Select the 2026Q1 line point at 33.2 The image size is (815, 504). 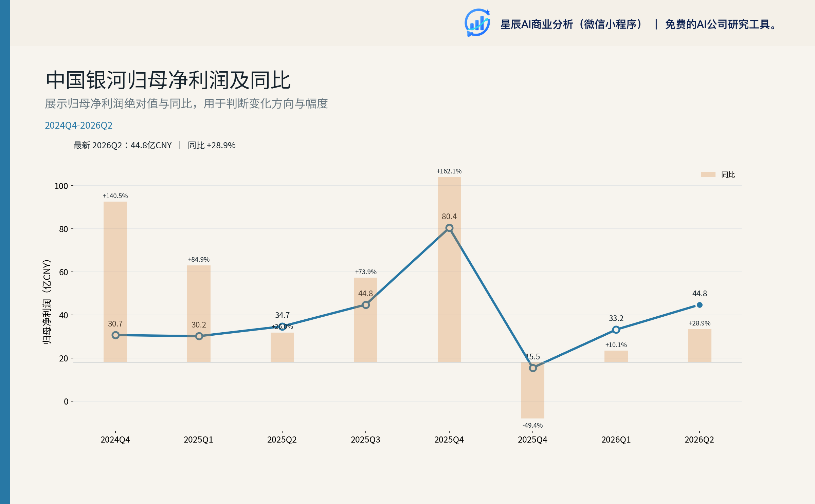(616, 330)
